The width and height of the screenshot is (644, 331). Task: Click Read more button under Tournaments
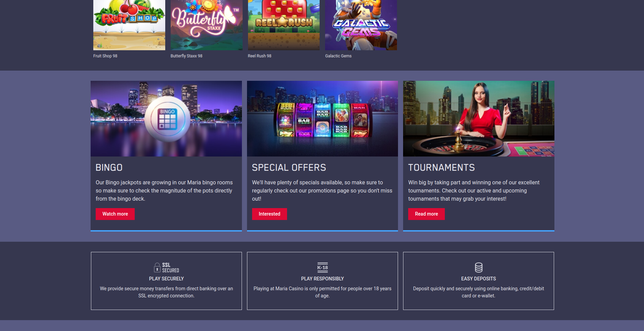pyautogui.click(x=427, y=214)
